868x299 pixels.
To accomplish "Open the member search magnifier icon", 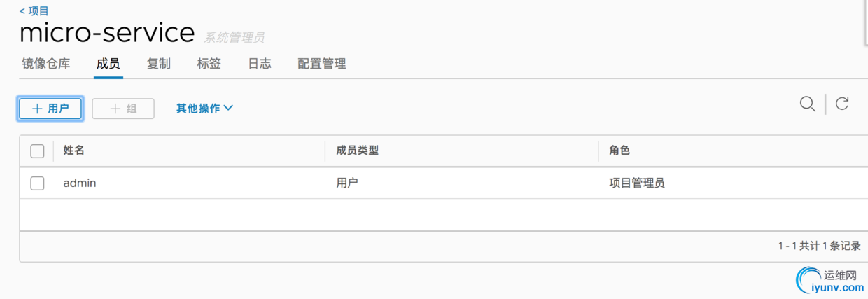I will tap(807, 104).
